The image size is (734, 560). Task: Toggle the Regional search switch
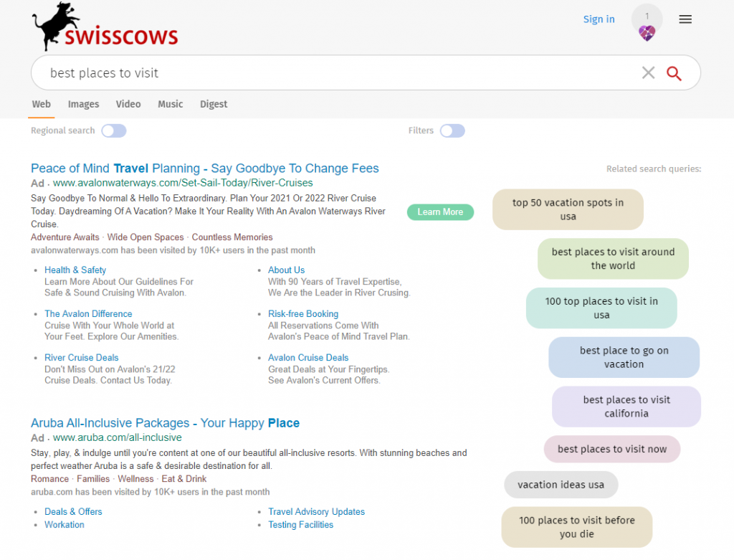[x=114, y=130]
